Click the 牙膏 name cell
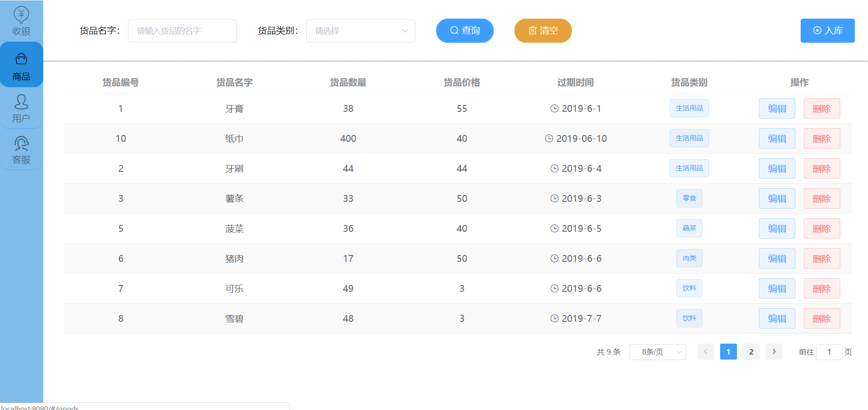 234,109
